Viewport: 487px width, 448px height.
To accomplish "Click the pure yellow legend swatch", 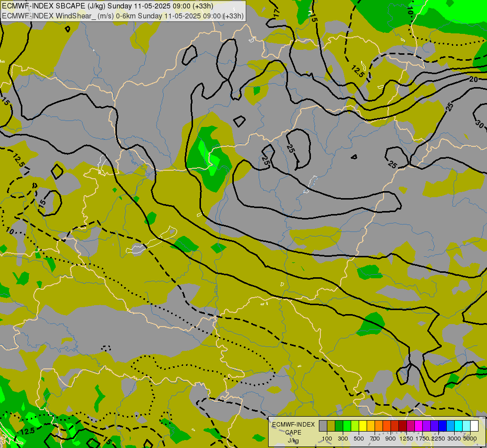I will tap(363, 426).
